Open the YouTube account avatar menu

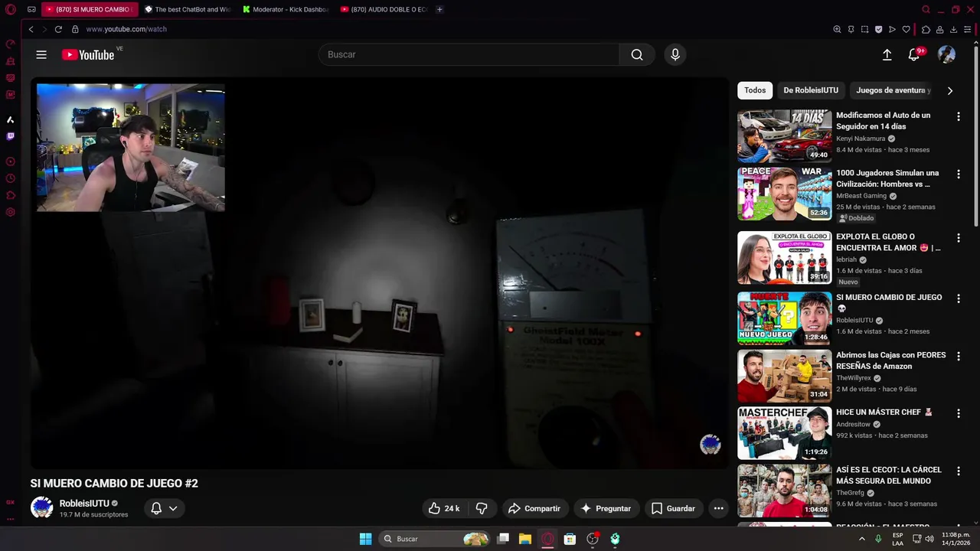coord(946,54)
